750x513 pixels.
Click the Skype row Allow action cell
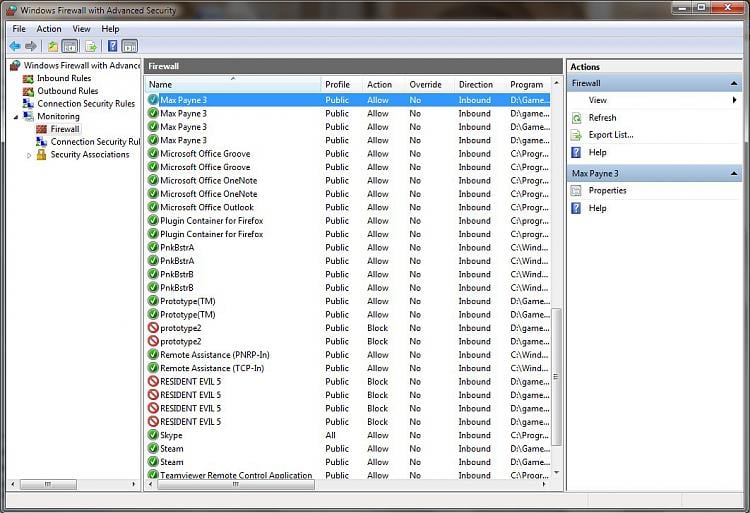pyautogui.click(x=378, y=435)
